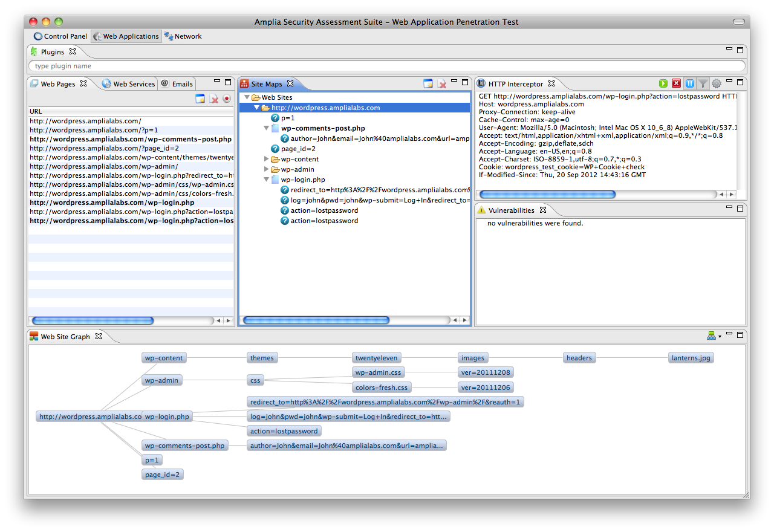Screen dimensions: 774x532
Task: Click the Web Pages horizontal scrollbar thumb
Action: 93,320
